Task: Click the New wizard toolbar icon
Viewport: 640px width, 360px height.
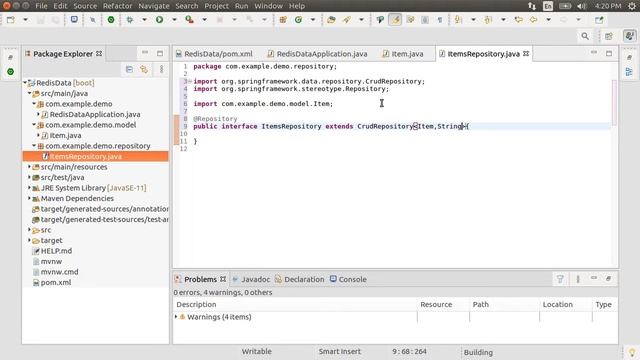Action: tap(11, 20)
